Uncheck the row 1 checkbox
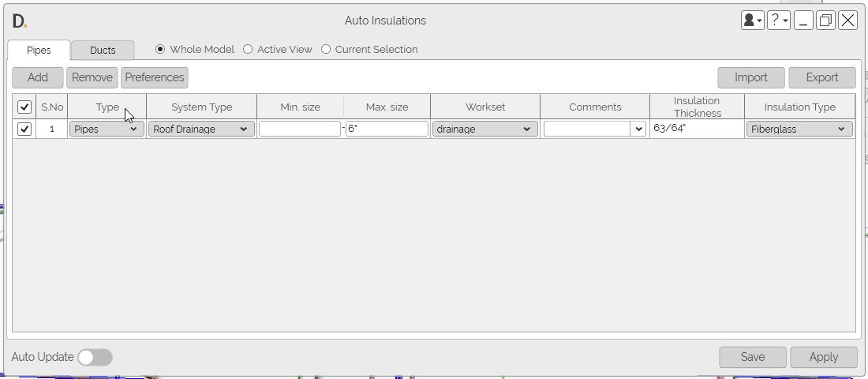Screen dimensions: 868x379 (x=24, y=129)
